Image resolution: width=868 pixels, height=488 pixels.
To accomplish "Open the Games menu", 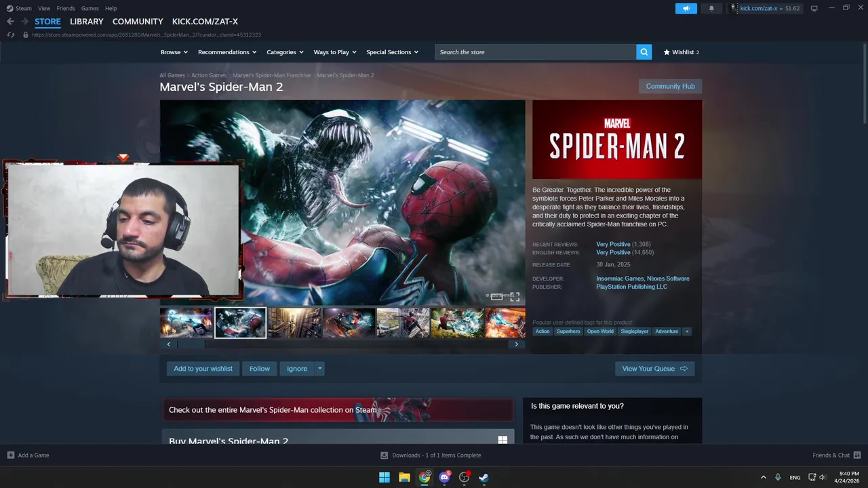I will tap(90, 8).
